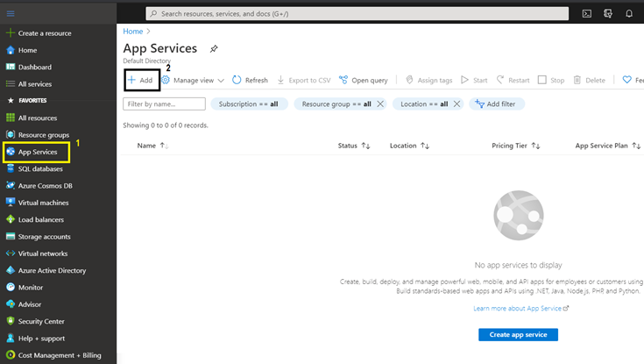Click Add filter button
The image size is (644, 364).
[x=497, y=104]
